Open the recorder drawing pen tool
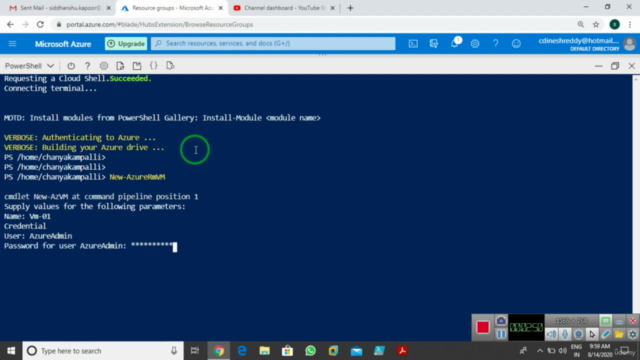 606,334
